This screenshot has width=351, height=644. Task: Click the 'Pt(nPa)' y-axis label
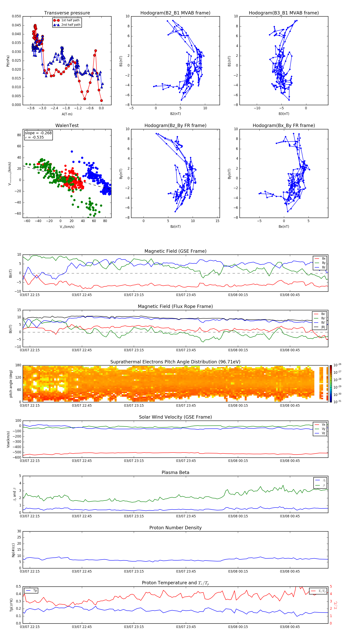tap(8, 61)
